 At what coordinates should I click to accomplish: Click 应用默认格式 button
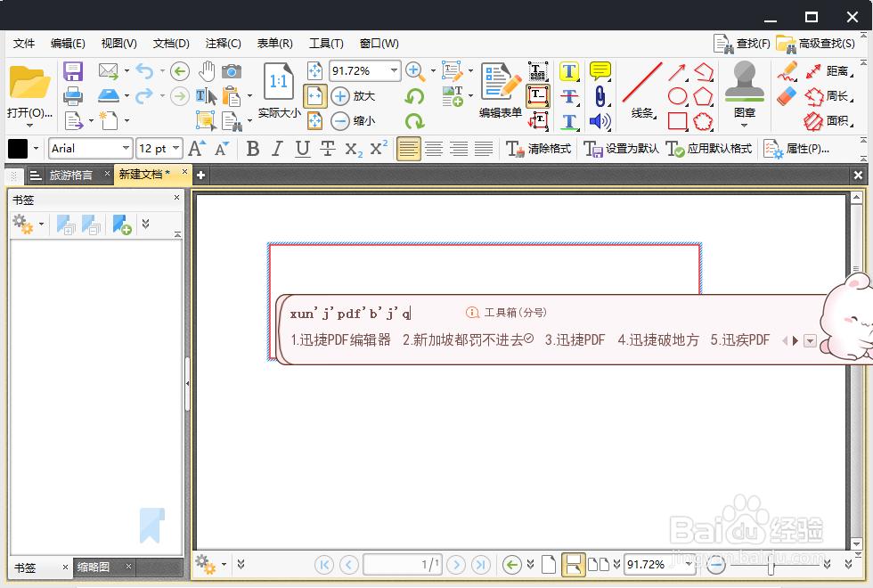709,149
